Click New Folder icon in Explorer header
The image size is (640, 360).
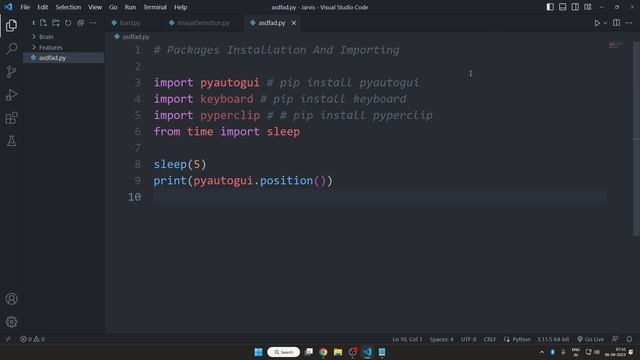[x=56, y=23]
